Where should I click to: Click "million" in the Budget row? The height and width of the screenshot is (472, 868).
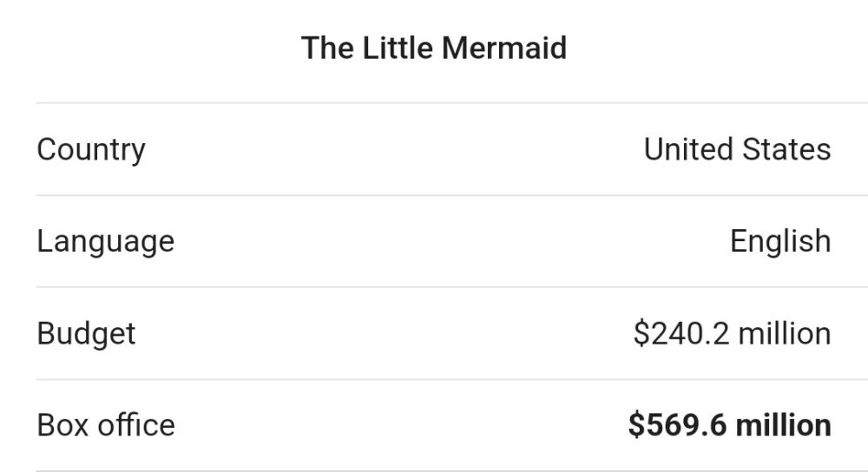pos(785,334)
